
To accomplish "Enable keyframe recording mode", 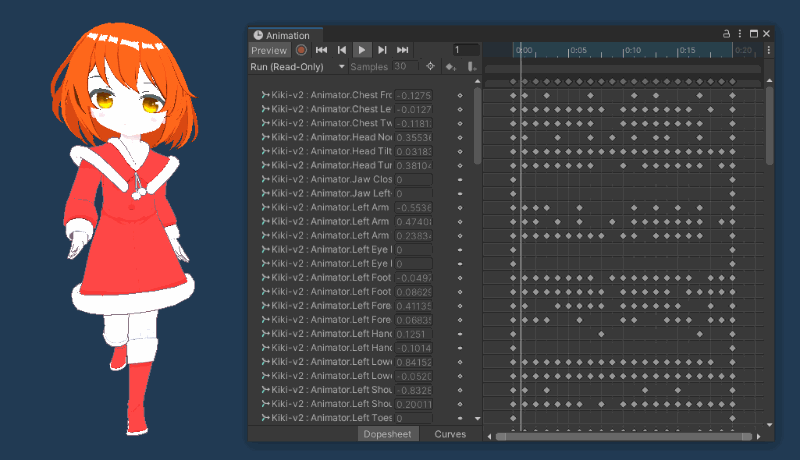I will 301,50.
